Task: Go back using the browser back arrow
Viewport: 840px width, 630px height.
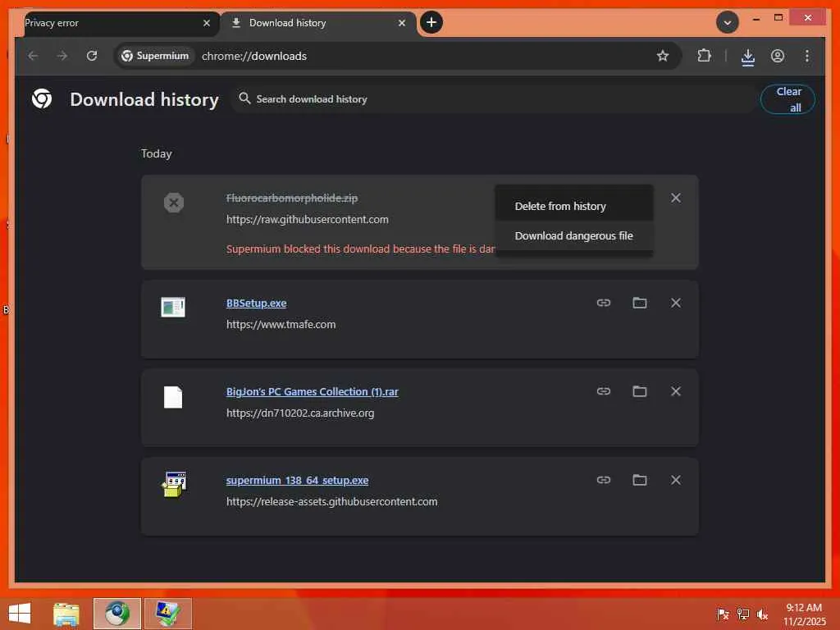Action: point(33,56)
